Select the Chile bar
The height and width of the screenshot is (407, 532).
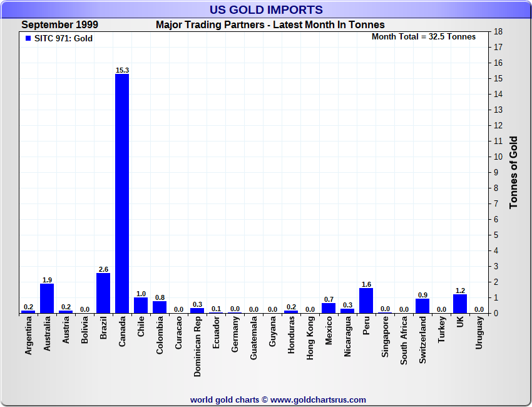[141, 306]
